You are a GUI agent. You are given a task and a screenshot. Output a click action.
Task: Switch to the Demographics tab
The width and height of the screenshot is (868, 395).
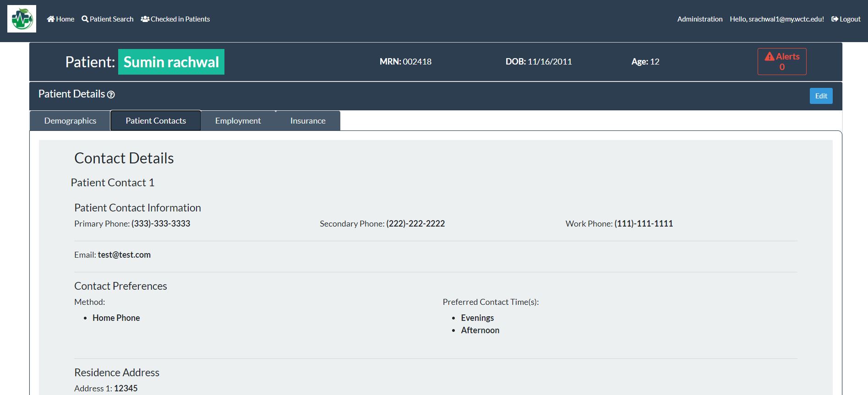coord(70,121)
